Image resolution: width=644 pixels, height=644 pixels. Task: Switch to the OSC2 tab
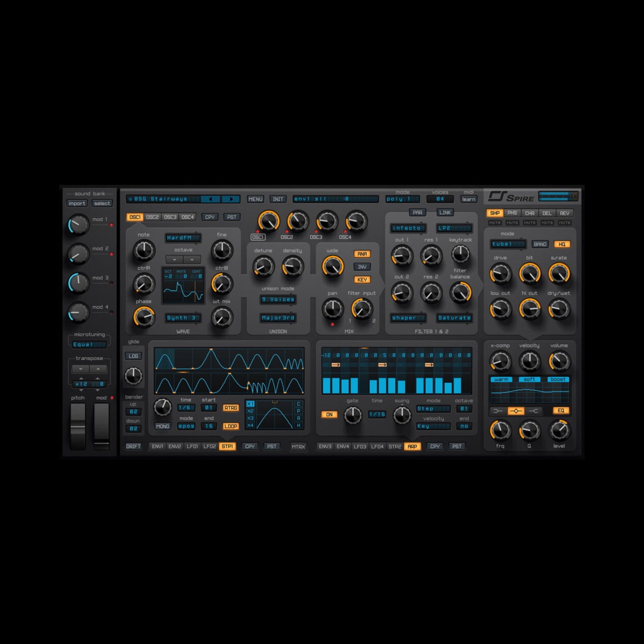point(152,217)
